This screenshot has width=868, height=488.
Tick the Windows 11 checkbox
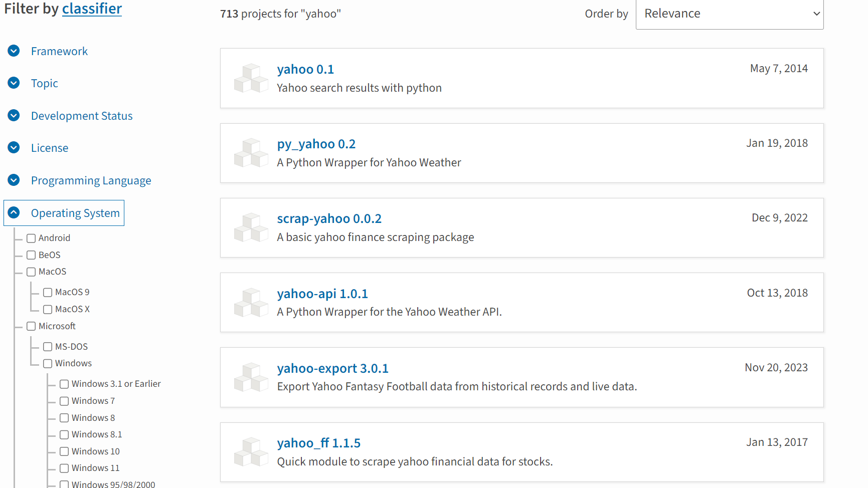coord(64,468)
